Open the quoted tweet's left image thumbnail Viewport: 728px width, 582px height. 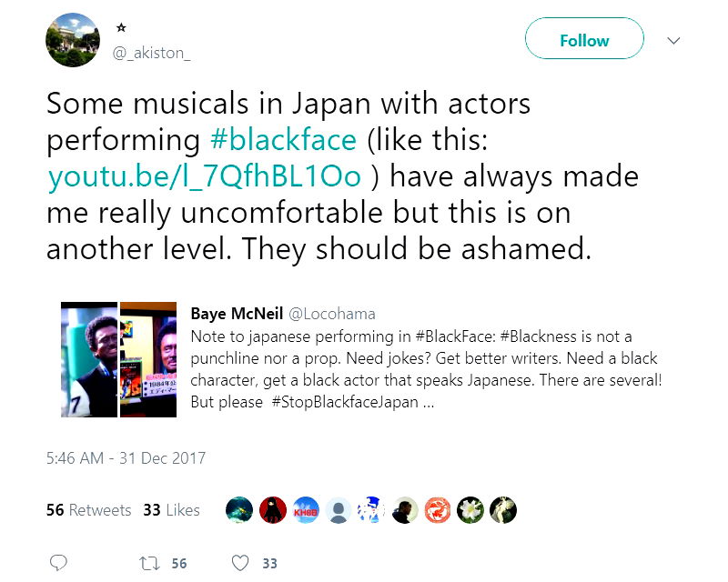(x=88, y=359)
